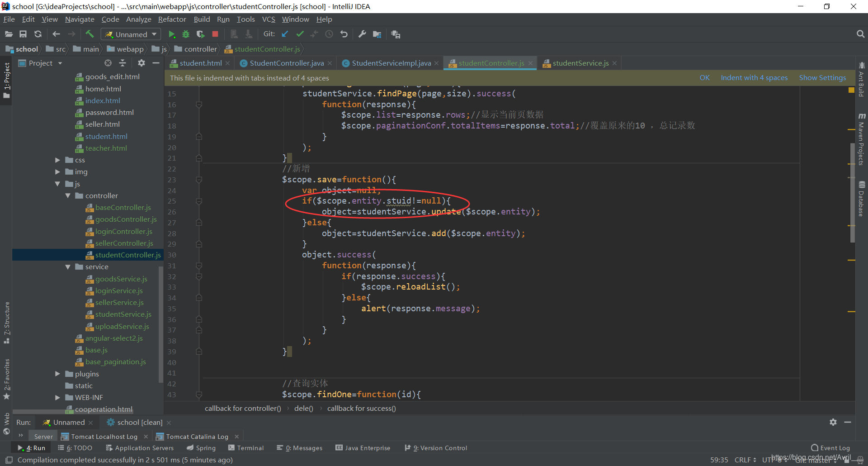Expand the css folder

click(57, 160)
